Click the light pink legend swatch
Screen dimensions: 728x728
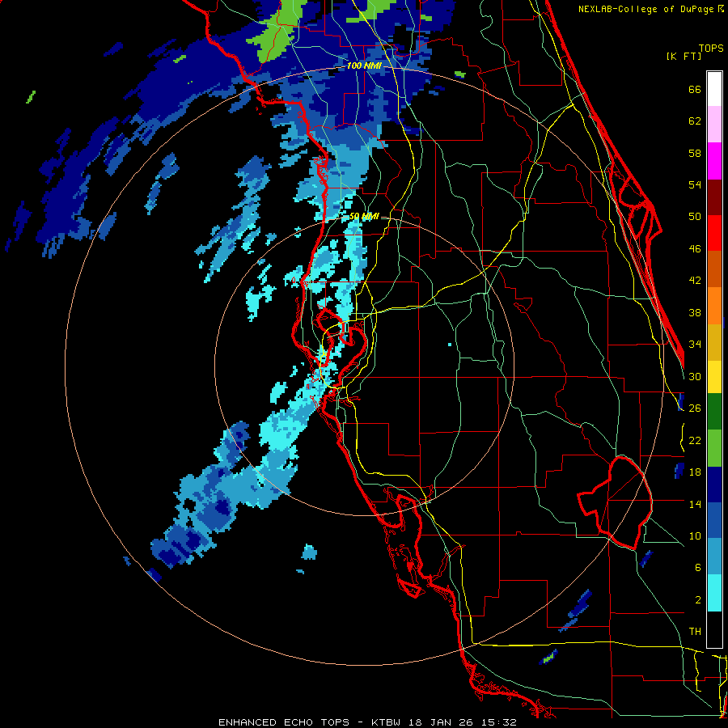714,125
